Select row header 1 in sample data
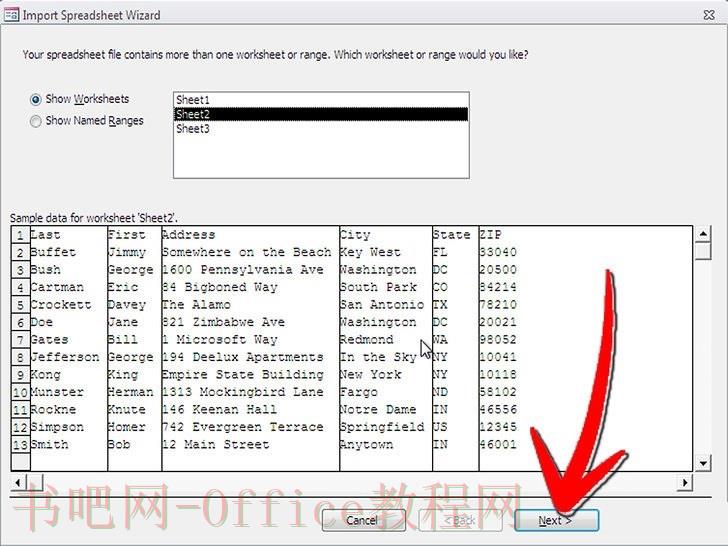728x546 pixels. point(20,235)
